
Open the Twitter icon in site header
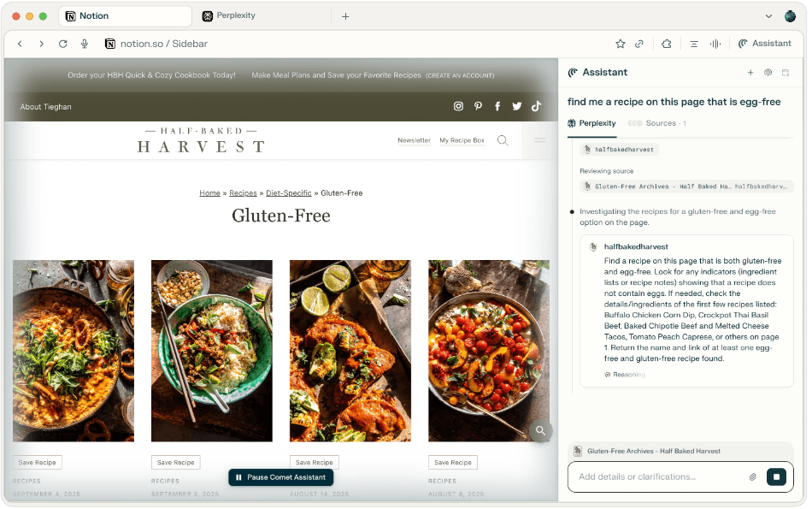coord(517,106)
